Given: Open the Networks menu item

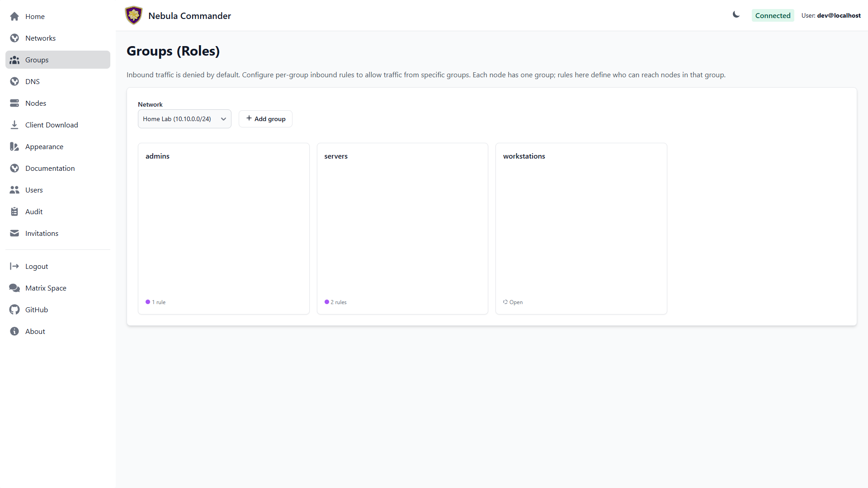Looking at the screenshot, I should point(58,38).
